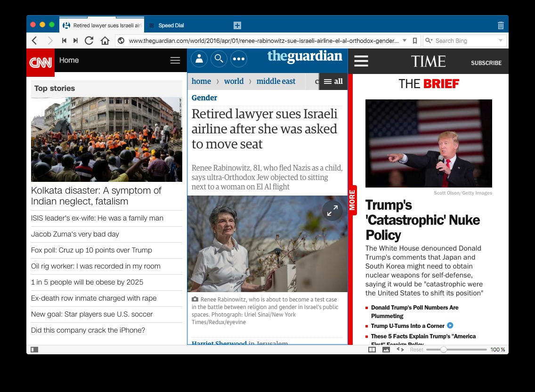Switch to the Speed Dial tab

(171, 25)
